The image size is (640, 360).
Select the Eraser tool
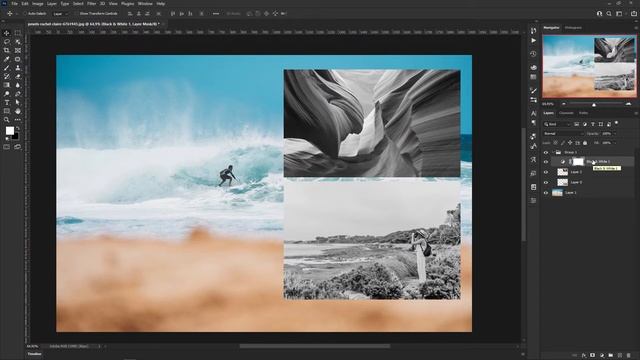click(x=18, y=76)
